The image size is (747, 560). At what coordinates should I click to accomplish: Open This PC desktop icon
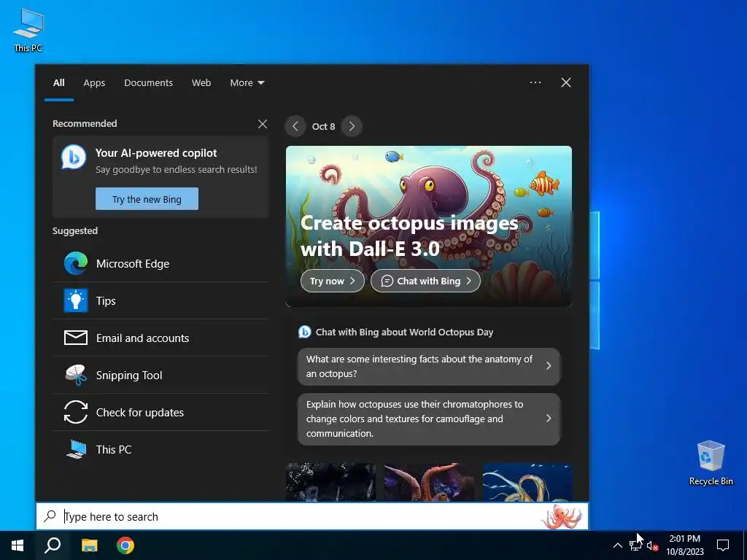point(28,30)
